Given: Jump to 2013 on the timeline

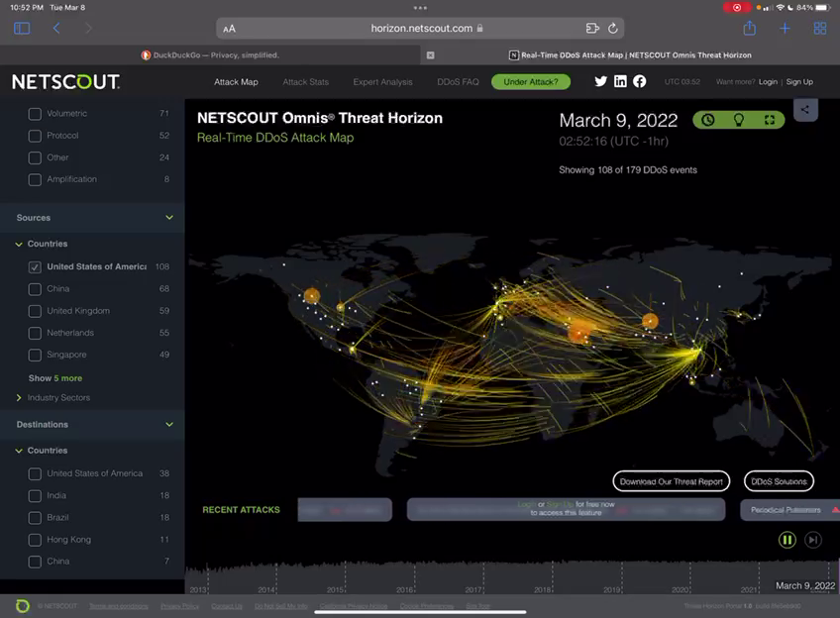Looking at the screenshot, I should 198,589.
